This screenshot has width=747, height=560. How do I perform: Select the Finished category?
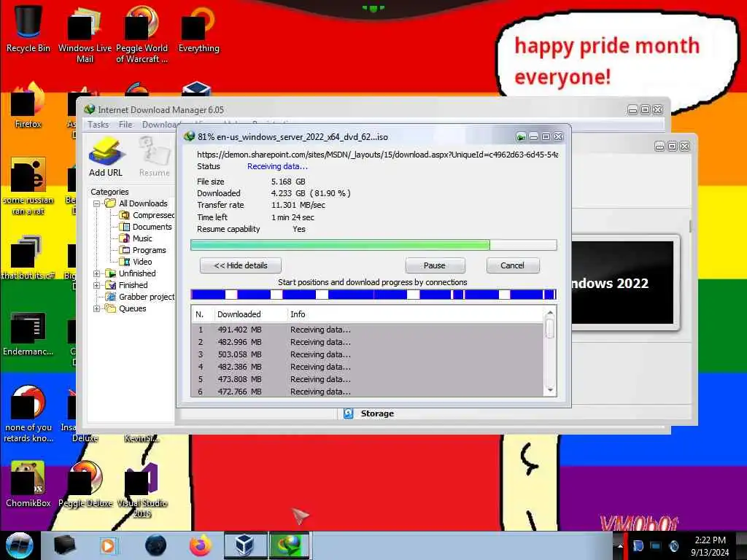(133, 285)
